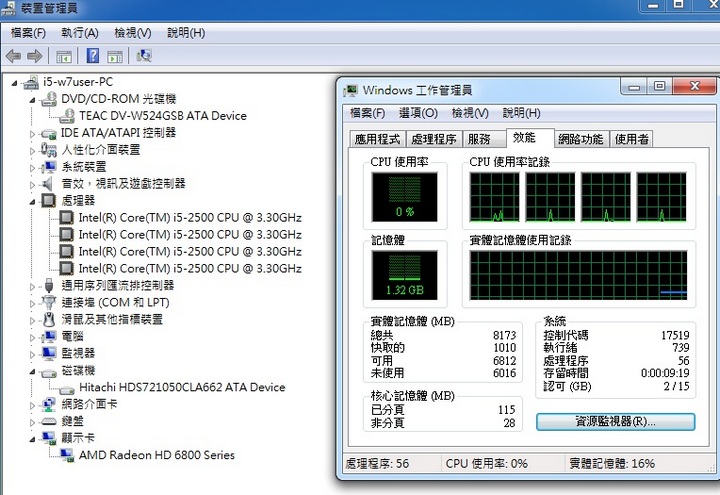720x495 pixels.
Task: Maximize the Windows 工作管理員 window
Action: [659, 86]
